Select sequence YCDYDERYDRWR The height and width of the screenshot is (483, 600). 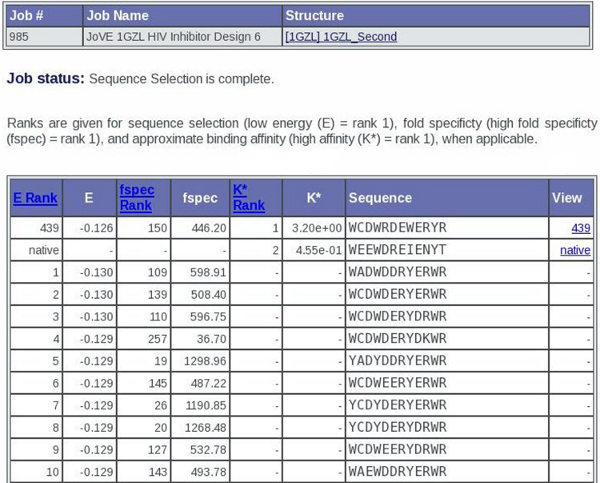click(x=397, y=428)
